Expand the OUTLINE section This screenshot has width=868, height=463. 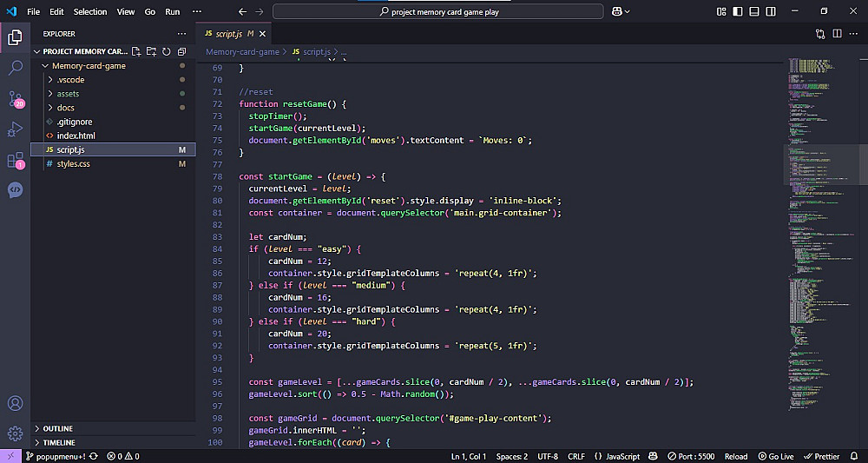[57, 429]
